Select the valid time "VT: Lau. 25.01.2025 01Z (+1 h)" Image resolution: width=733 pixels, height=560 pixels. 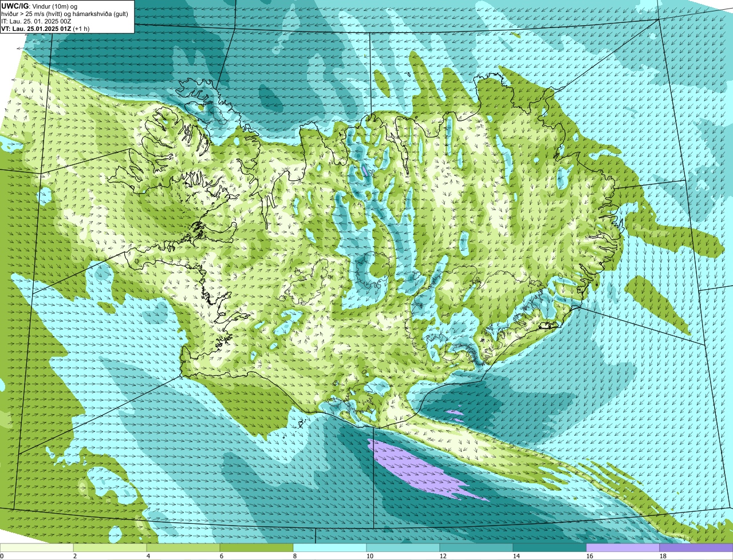point(45,29)
